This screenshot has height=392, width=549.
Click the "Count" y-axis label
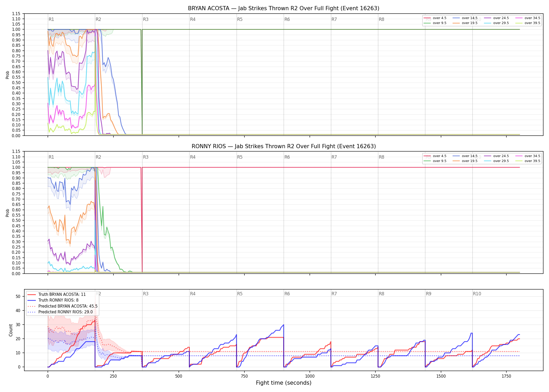[x=11, y=330]
